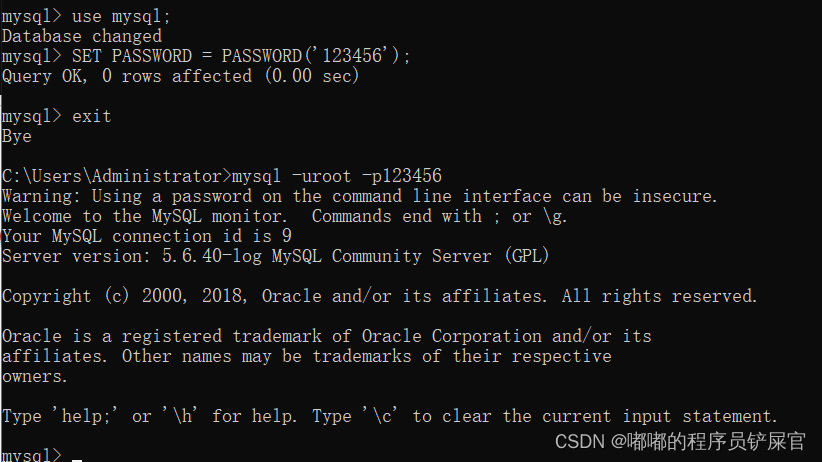
Task: Click the 'Oracle is a registered trademark' line
Action: (x=326, y=336)
